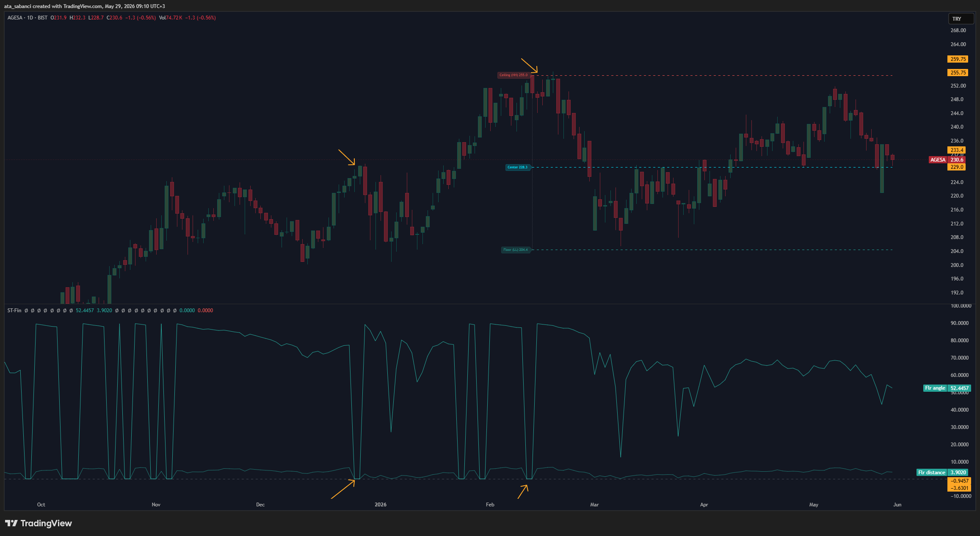
Task: Click the Flr angle 52.4457 value label
Action: (x=947, y=388)
